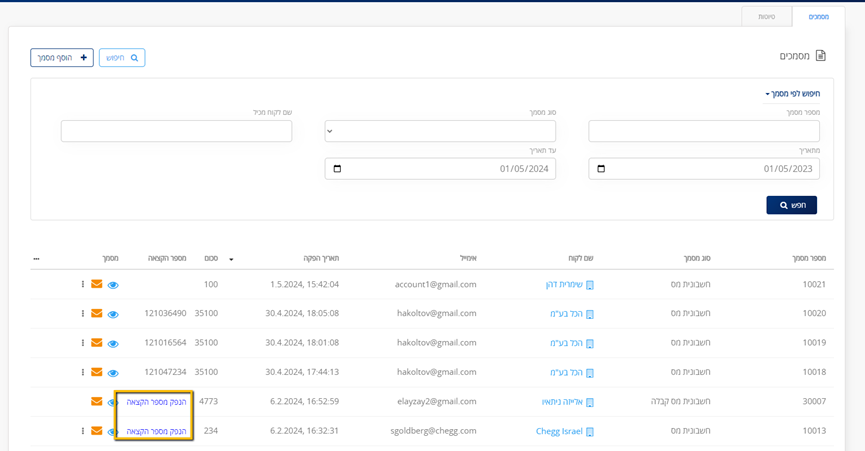View document 10019 via the eye icon
Image resolution: width=865 pixels, height=451 pixels.
click(x=113, y=343)
